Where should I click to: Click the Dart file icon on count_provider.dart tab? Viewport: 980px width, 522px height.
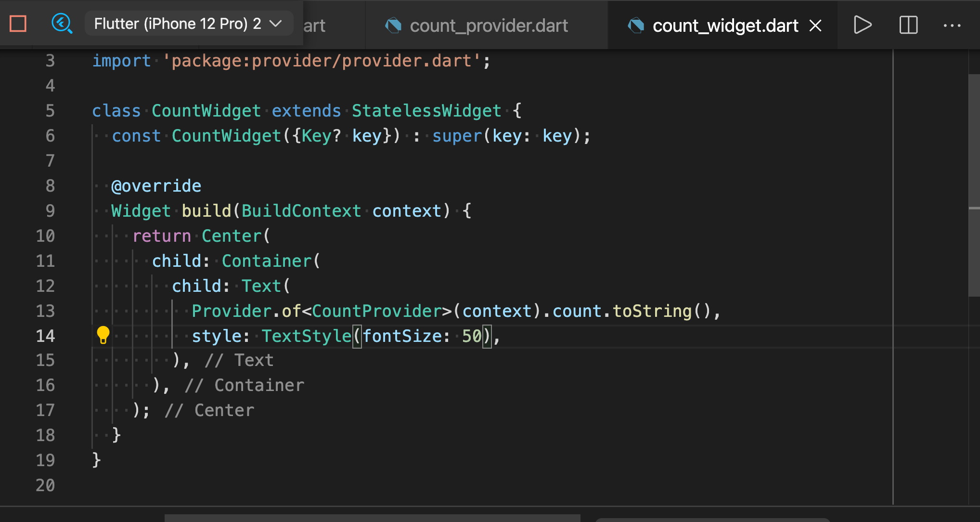393,26
